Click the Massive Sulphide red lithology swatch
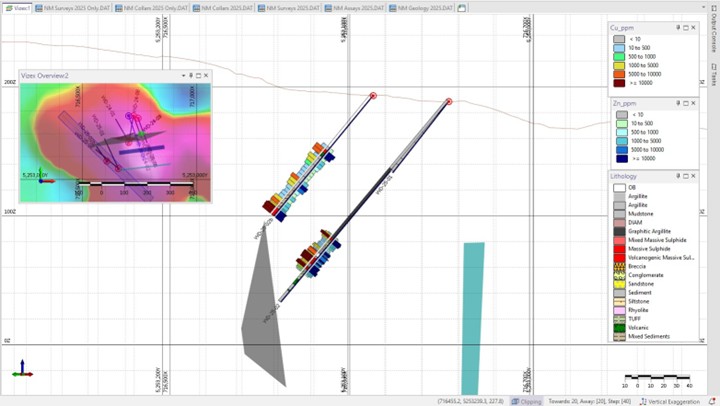 619,249
